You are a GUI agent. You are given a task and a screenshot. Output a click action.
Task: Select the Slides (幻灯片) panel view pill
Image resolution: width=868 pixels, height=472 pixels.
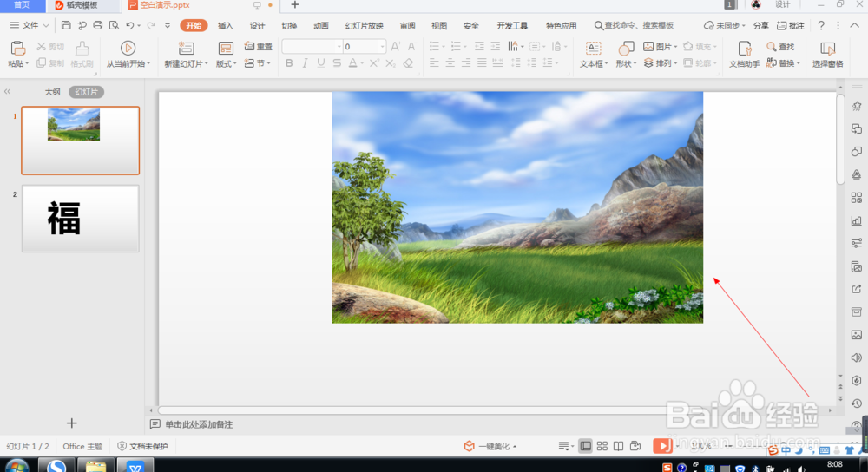coord(86,92)
